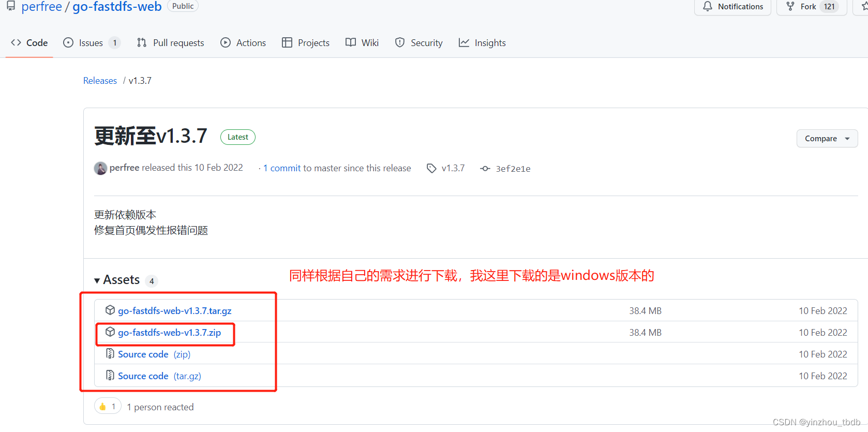Click the package icon for tar.gz asset
This screenshot has height=432, width=868.
pos(110,310)
